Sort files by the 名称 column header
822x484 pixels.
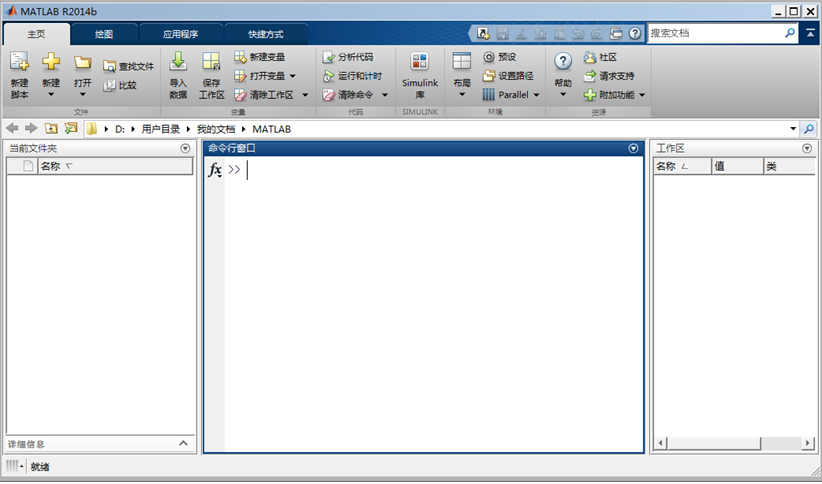(115, 166)
